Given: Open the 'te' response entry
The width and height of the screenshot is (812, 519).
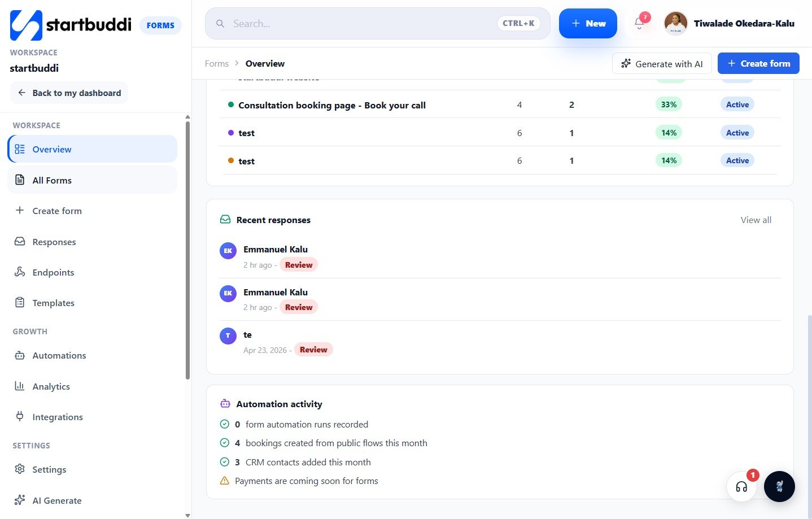Looking at the screenshot, I should [500, 342].
